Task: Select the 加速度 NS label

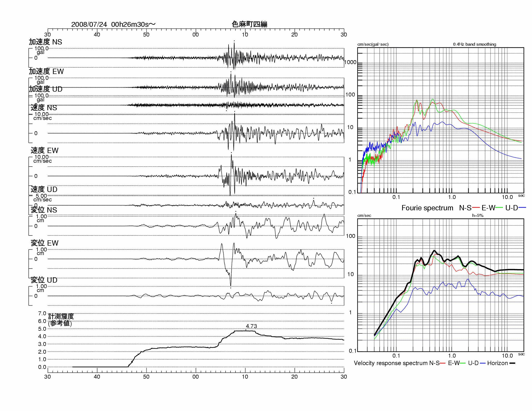Action: pyautogui.click(x=45, y=42)
